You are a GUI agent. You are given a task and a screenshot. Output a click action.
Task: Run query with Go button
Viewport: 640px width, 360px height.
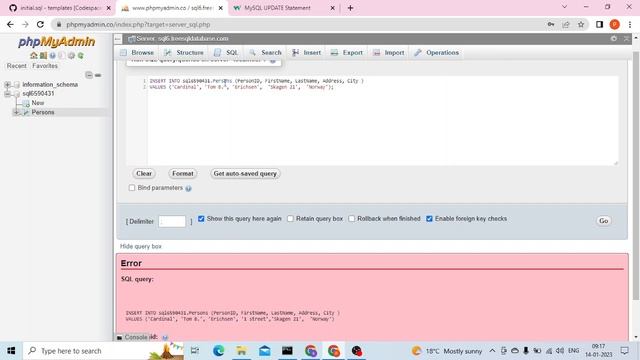click(x=603, y=221)
